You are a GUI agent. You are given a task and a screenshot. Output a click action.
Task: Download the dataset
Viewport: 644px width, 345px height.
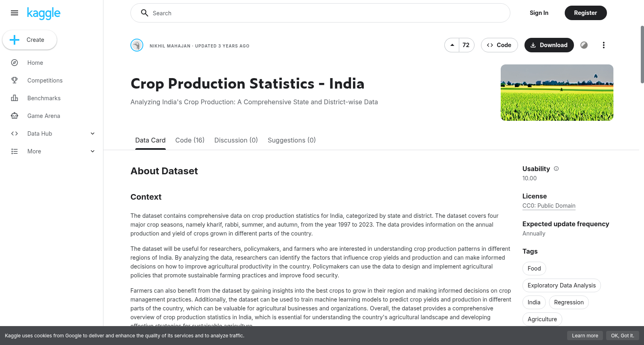coord(549,45)
